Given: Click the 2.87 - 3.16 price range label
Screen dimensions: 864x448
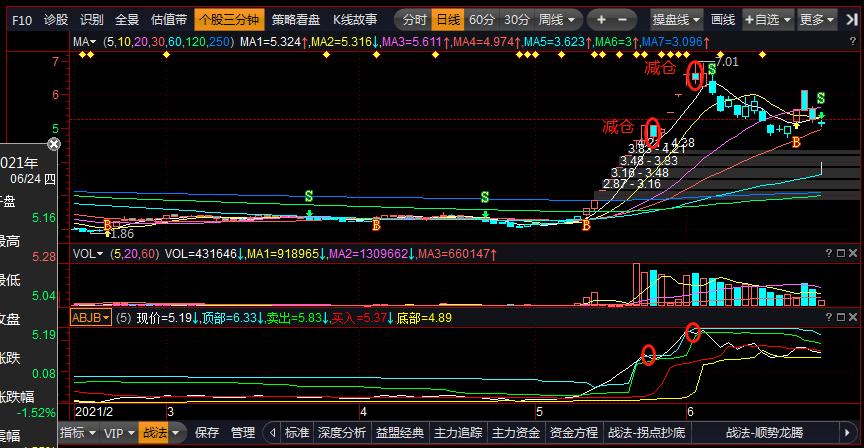Looking at the screenshot, I should 631,184.
